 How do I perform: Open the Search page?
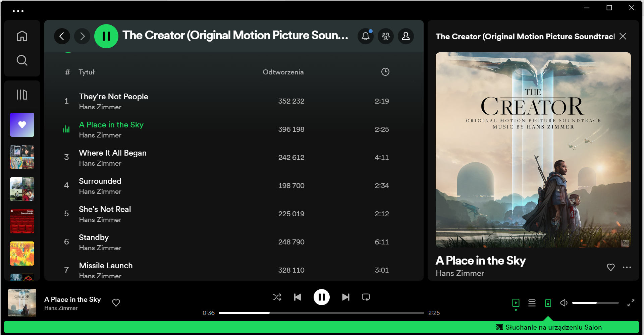(x=22, y=60)
